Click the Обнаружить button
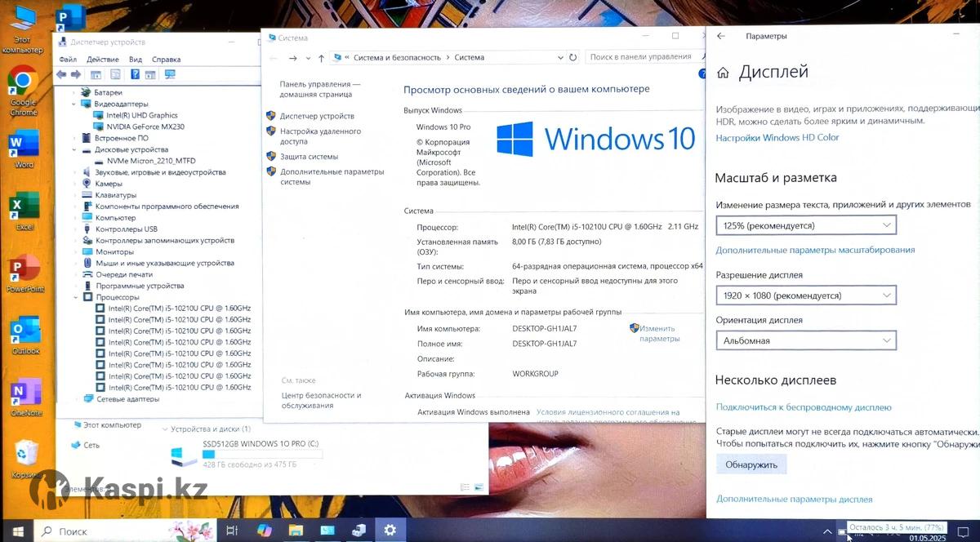The width and height of the screenshot is (980, 542). click(x=751, y=464)
